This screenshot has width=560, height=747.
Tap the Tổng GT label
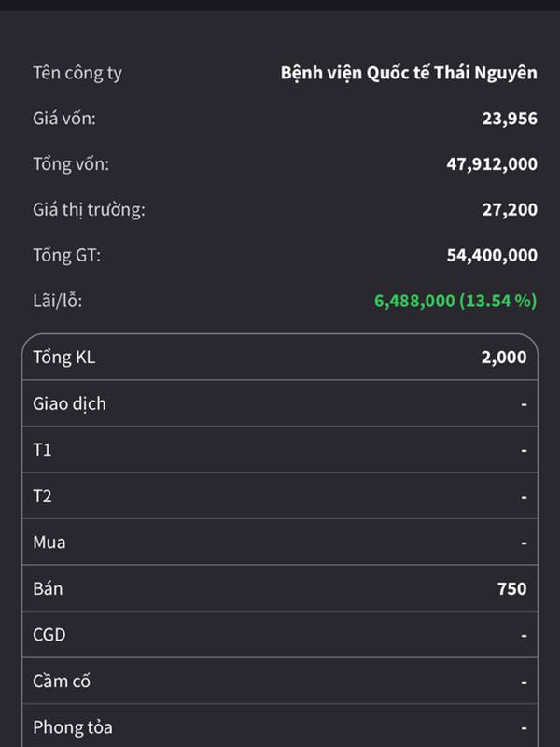tap(66, 255)
